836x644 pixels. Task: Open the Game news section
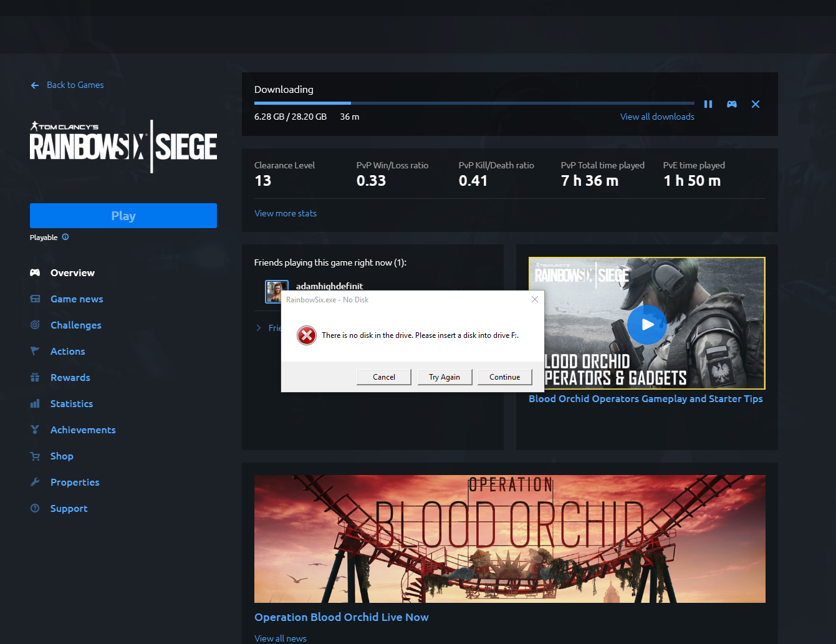[x=77, y=299]
